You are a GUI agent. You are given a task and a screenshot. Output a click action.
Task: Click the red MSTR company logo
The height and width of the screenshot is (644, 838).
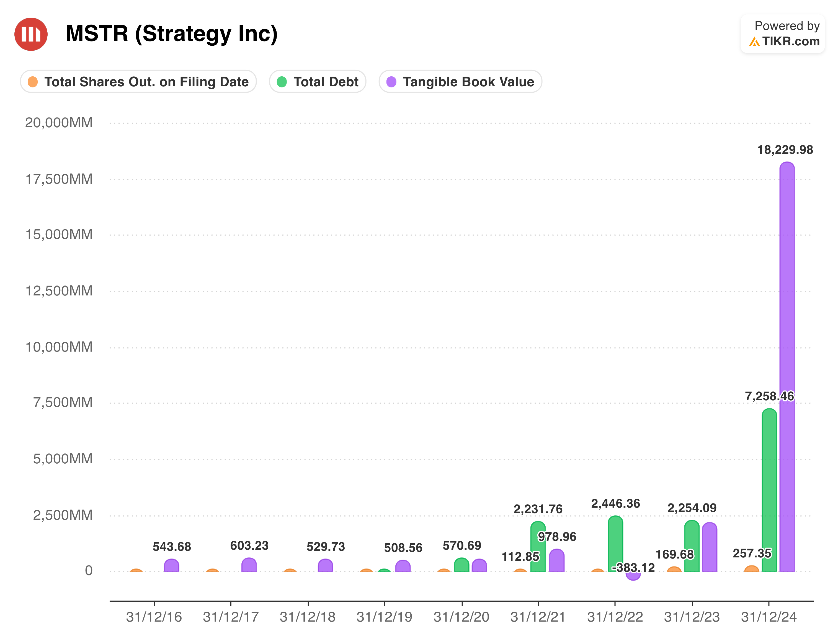(x=31, y=34)
